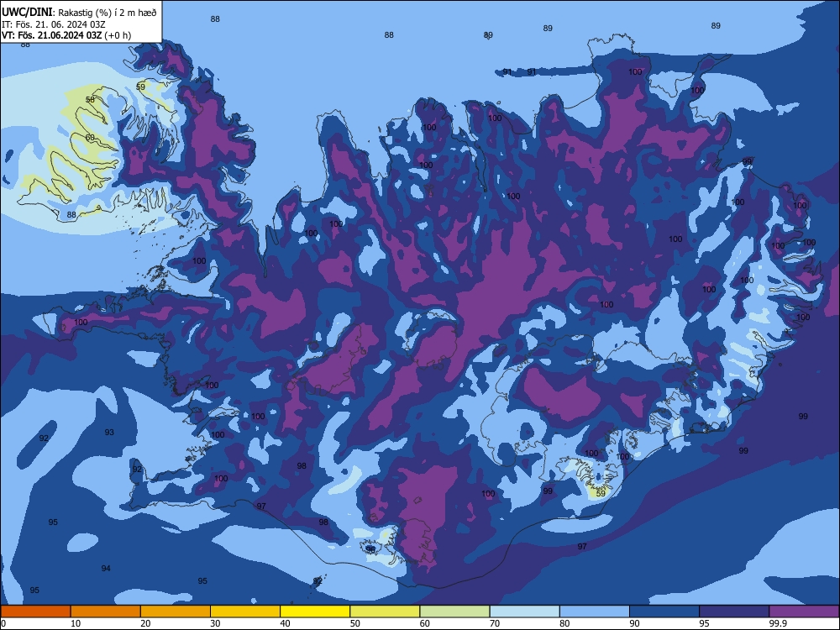Click the '68' humidity value in Westfjords
The height and width of the screenshot is (630, 840).
click(90, 138)
